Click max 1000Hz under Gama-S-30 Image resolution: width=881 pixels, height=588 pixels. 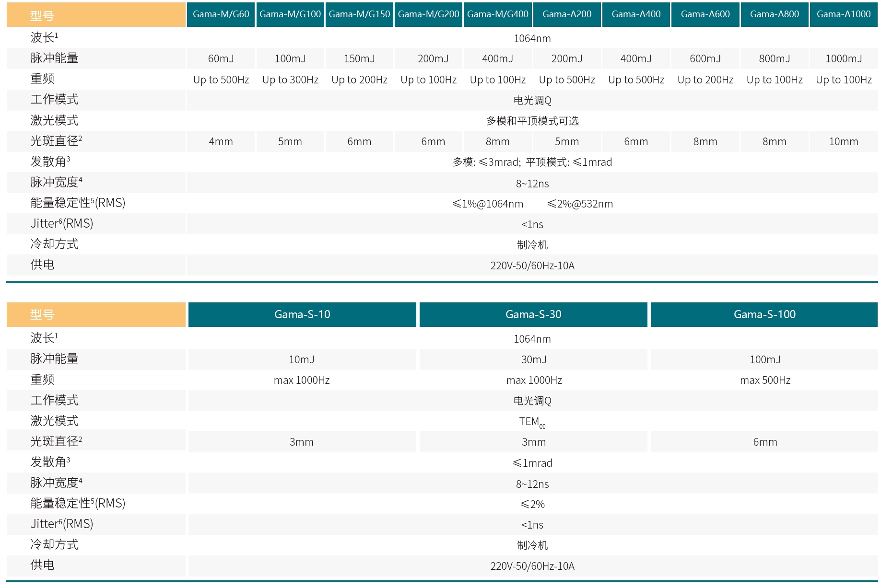(534, 380)
